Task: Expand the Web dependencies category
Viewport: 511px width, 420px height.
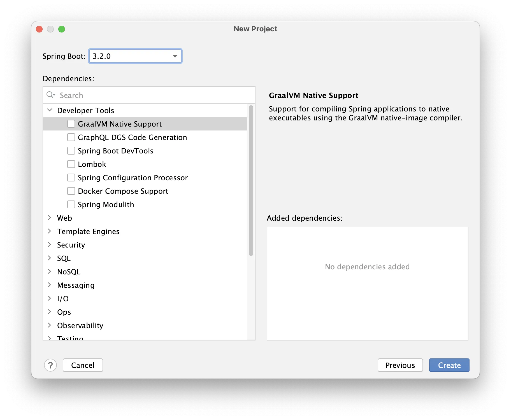Action: pyautogui.click(x=50, y=218)
